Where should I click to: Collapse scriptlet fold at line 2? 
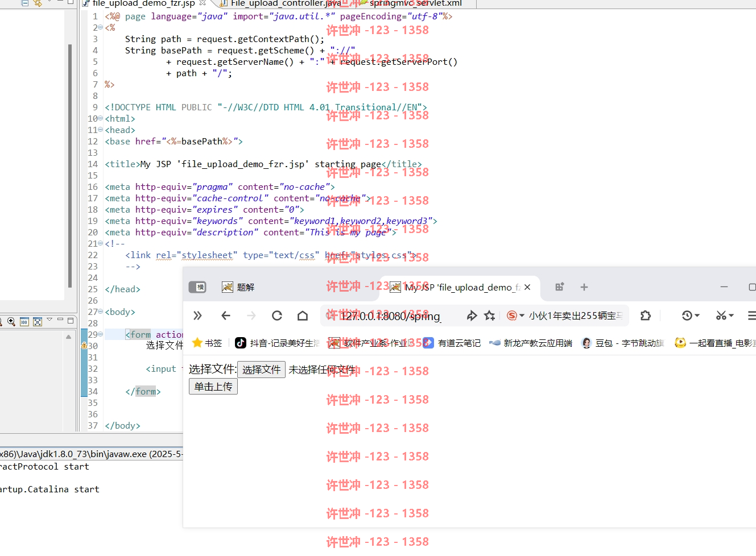point(101,27)
